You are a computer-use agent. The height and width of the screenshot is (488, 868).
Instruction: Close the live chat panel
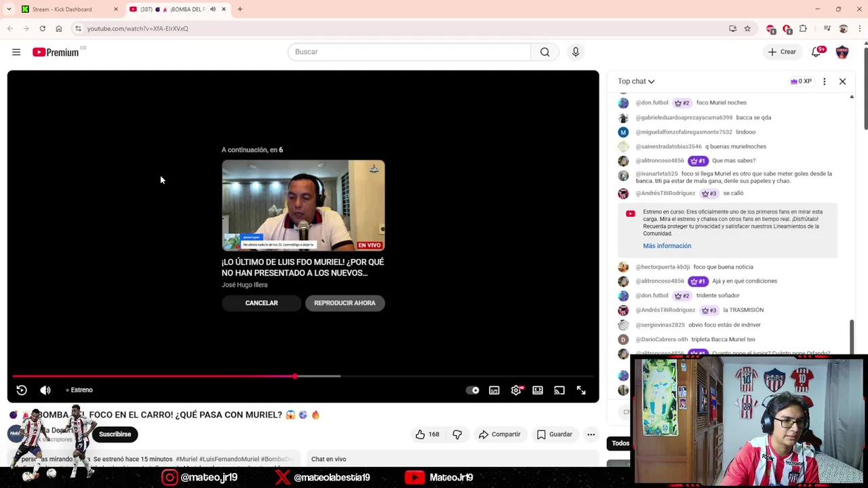842,81
